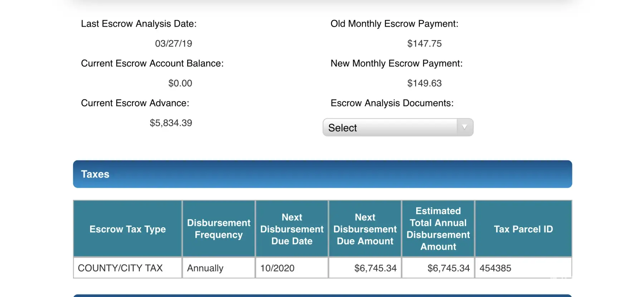Click the Escrow Tax Type column header

click(128, 229)
